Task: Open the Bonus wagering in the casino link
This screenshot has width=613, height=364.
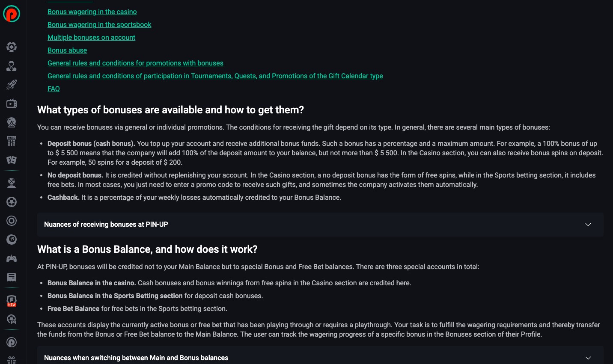Action: [92, 12]
